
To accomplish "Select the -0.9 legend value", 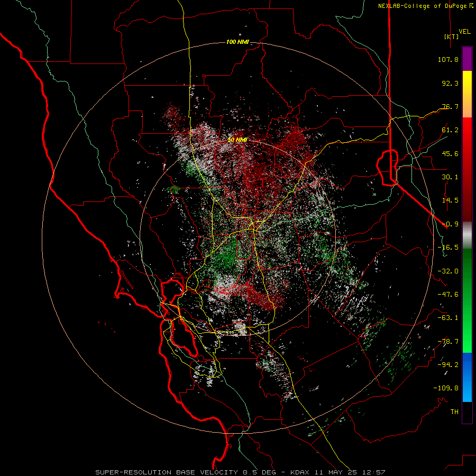I will click(x=450, y=224).
